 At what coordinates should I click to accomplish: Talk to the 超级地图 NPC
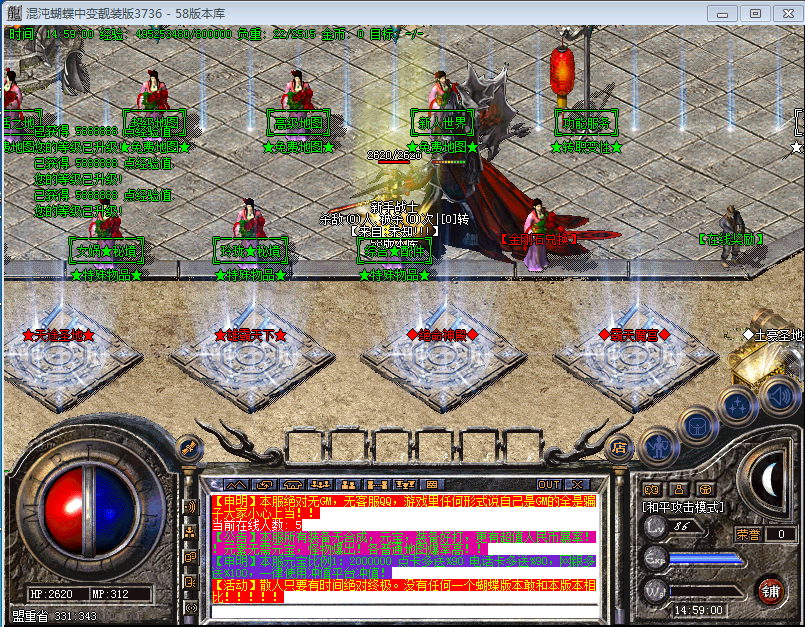pos(154,108)
